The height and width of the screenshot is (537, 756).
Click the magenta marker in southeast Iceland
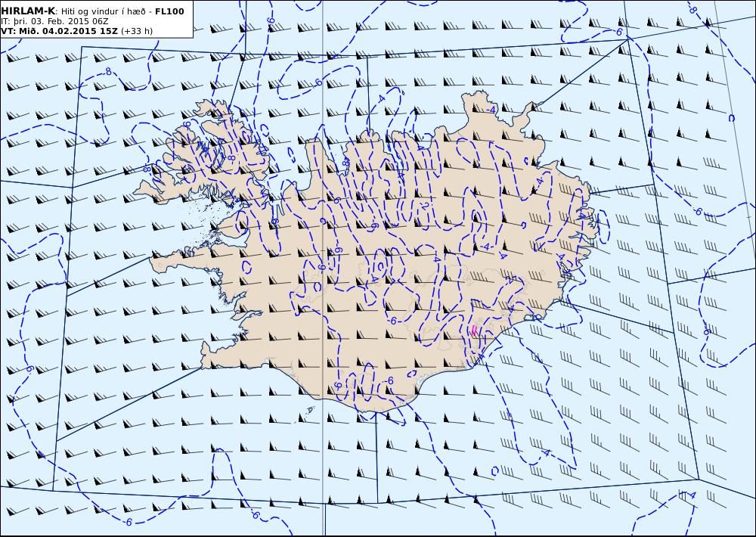coord(474,330)
